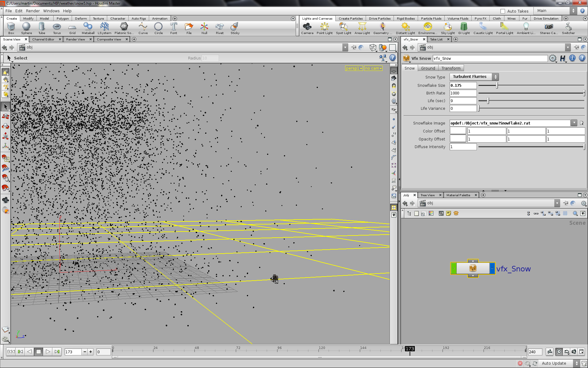Add an LSystem object

104,28
